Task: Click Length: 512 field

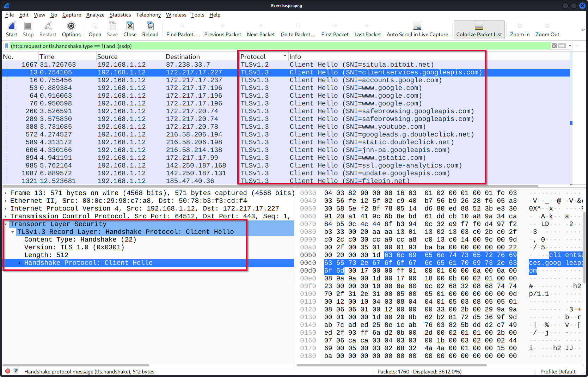Action: point(47,255)
